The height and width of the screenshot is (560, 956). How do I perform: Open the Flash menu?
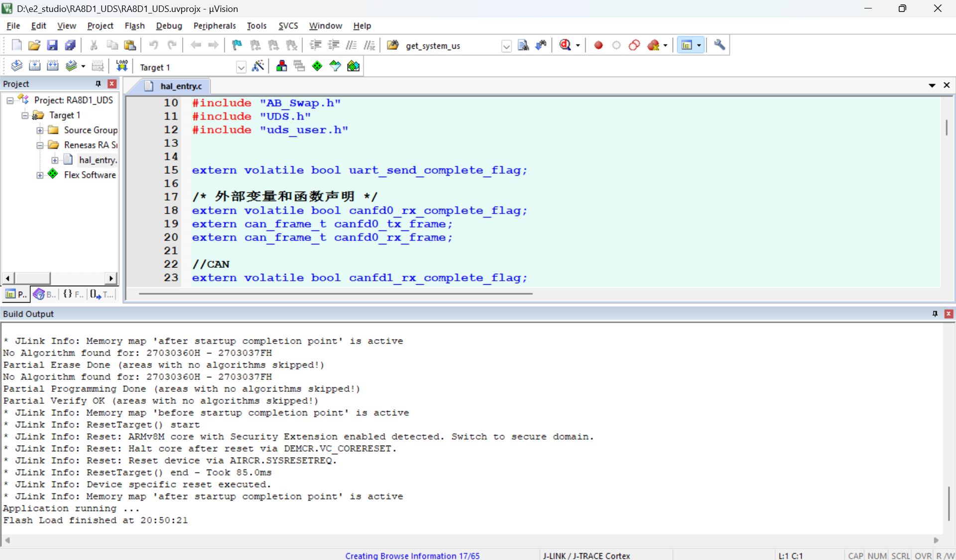point(134,26)
